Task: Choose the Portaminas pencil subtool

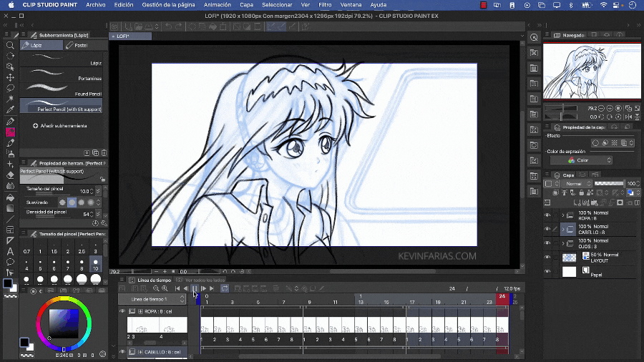Action: point(61,75)
